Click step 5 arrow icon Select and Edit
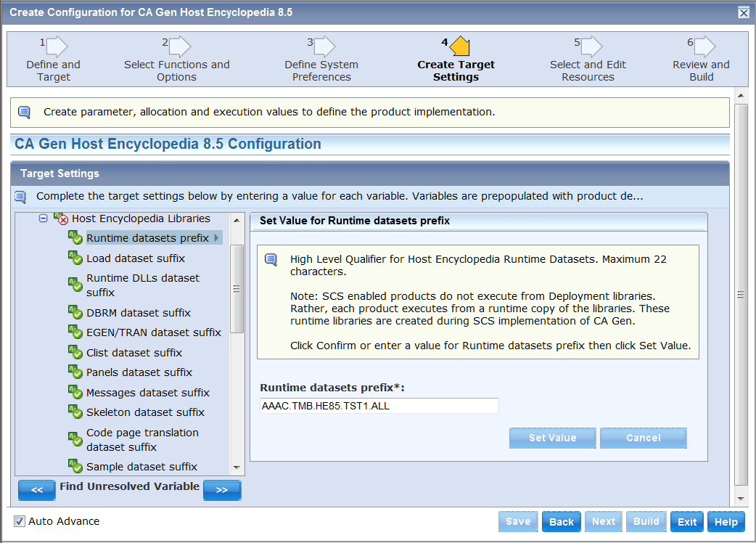Screen dimensions: 756x543 (x=591, y=46)
